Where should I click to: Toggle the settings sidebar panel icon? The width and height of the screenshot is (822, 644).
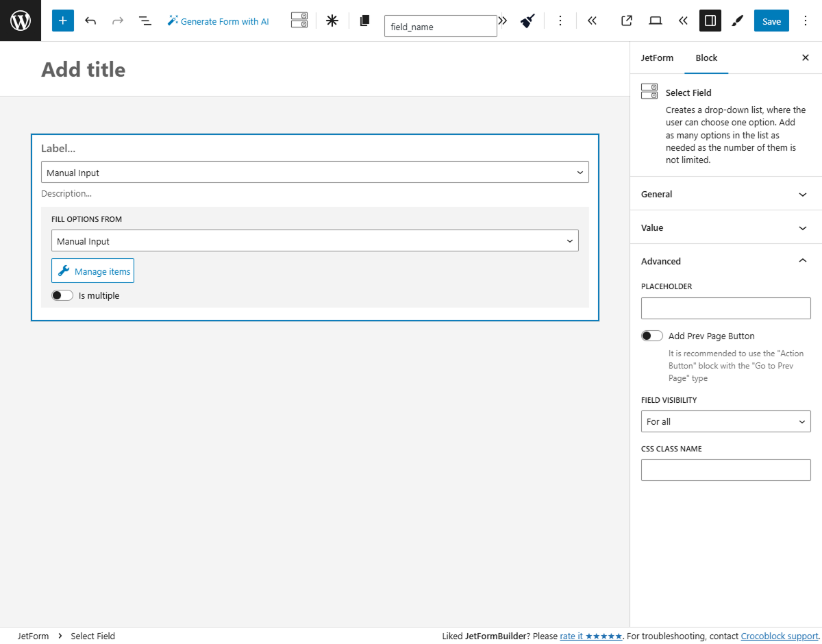[x=710, y=21]
